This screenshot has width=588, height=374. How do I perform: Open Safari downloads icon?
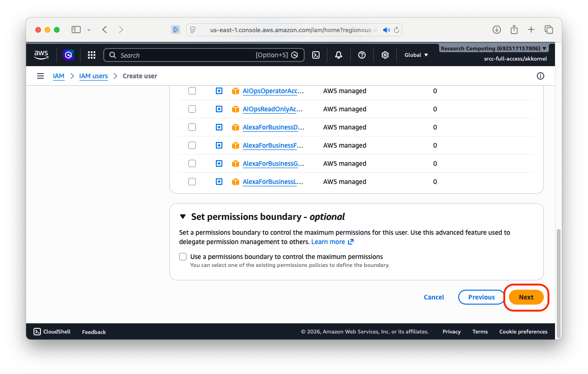pyautogui.click(x=497, y=30)
